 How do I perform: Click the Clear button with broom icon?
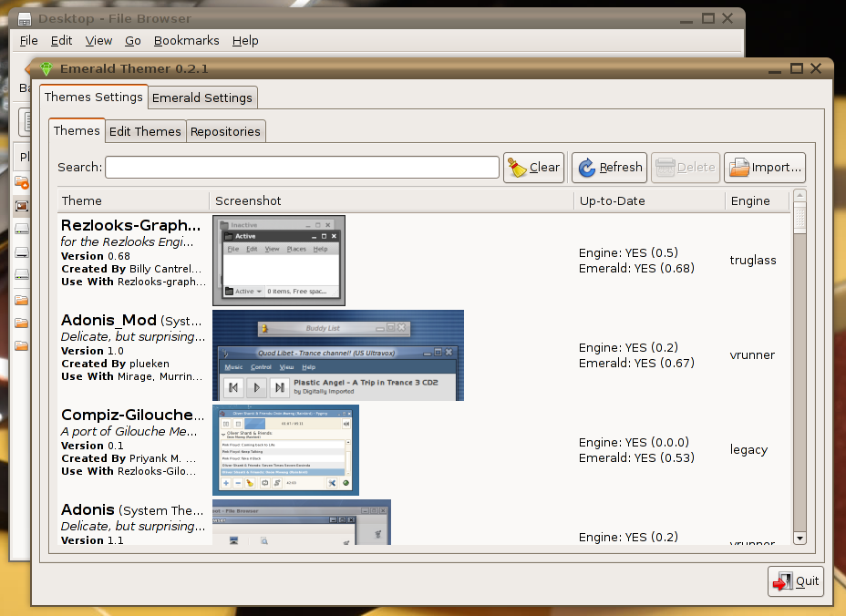[x=533, y=168]
